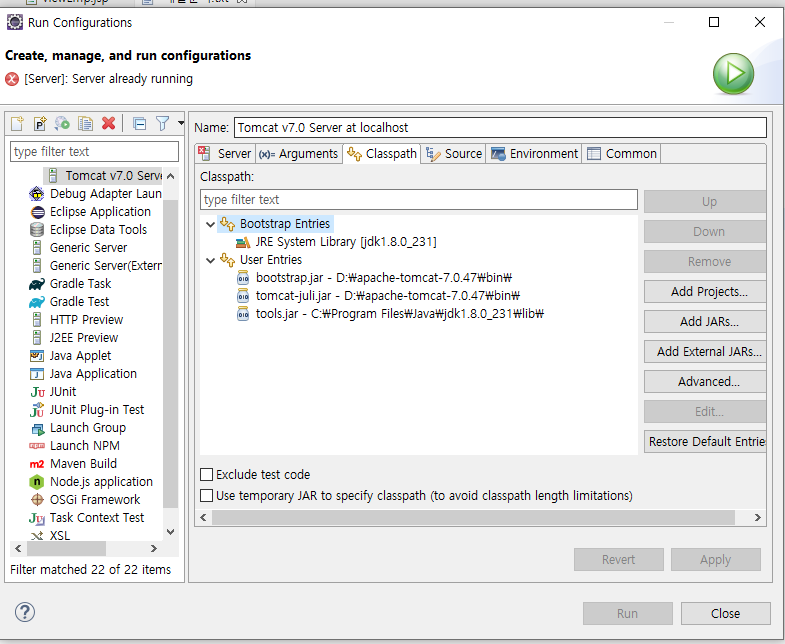Click the Classpath filter text field
This screenshot has width=785, height=644.
[x=419, y=200]
